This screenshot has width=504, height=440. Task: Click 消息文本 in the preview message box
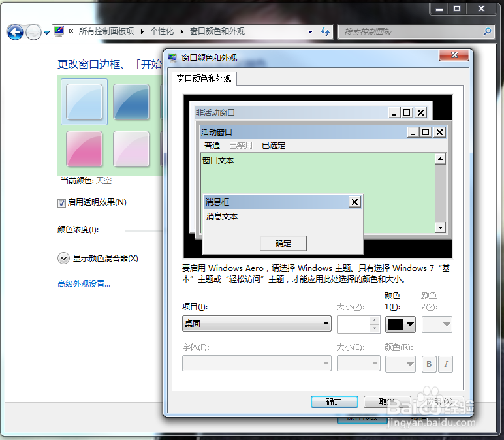coord(222,217)
